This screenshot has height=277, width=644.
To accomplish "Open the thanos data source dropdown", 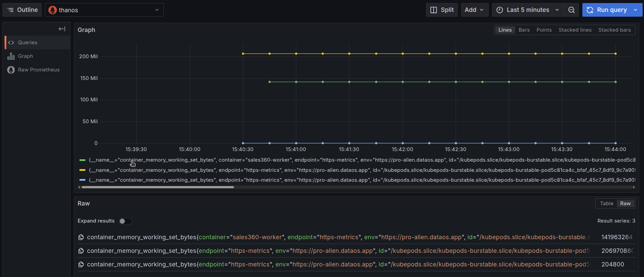I will click(x=104, y=10).
